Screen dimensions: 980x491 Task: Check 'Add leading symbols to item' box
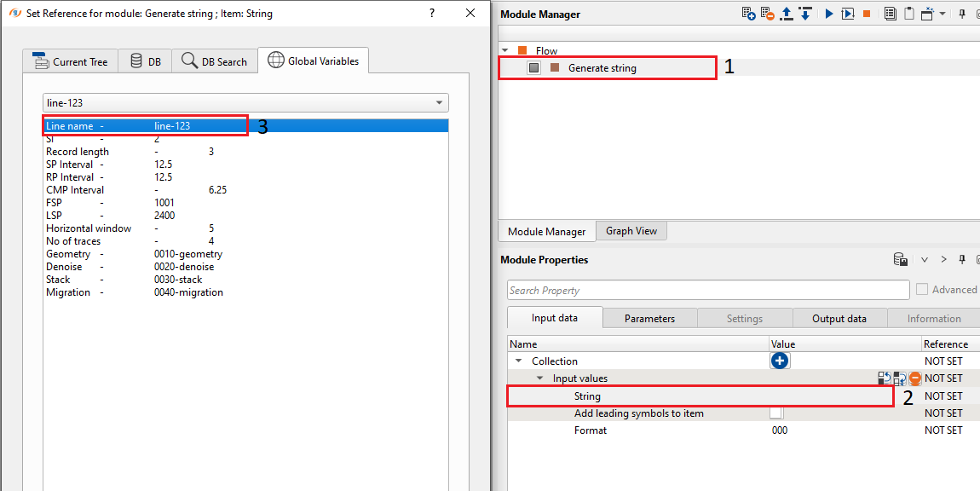pos(775,413)
